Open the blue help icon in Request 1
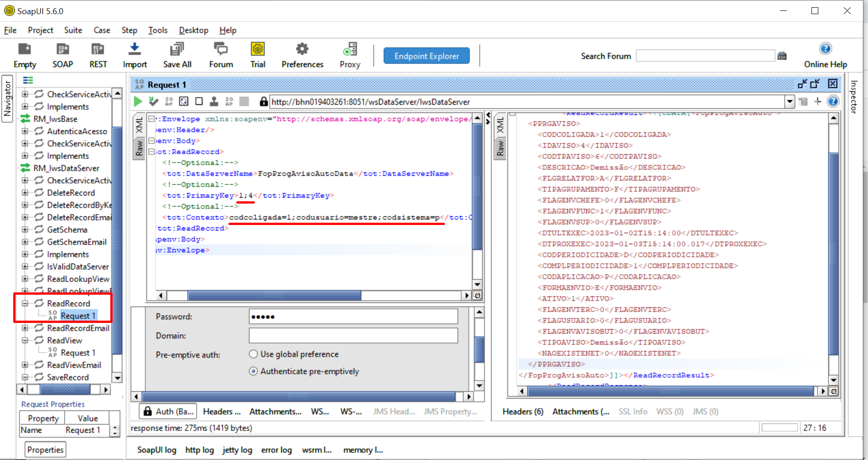The width and height of the screenshot is (868, 460). (x=833, y=101)
